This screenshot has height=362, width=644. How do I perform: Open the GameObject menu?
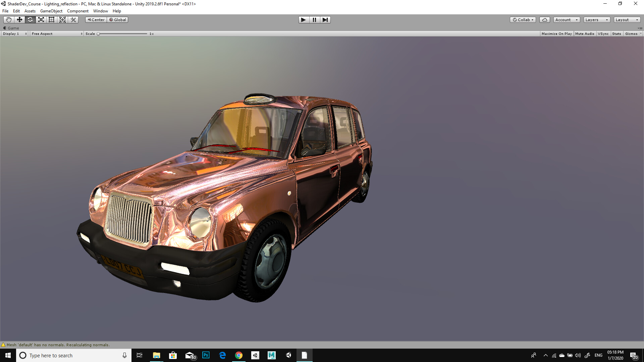pos(51,11)
